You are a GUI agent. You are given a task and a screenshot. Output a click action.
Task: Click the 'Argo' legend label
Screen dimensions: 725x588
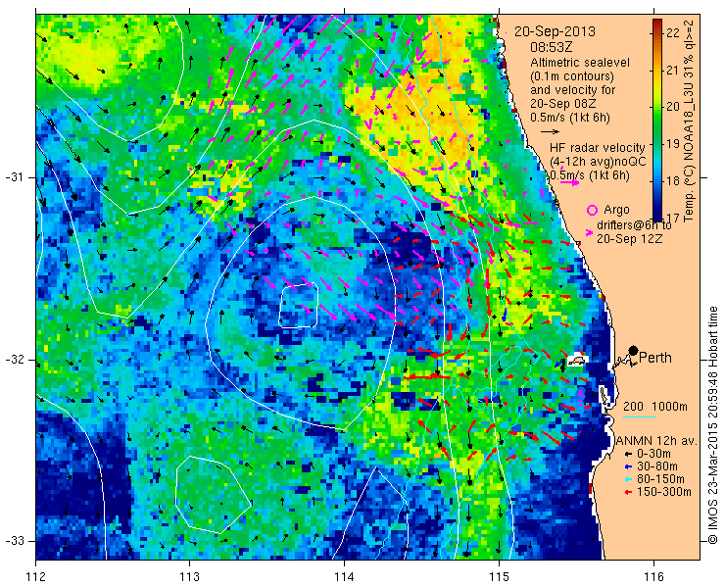coord(616,210)
